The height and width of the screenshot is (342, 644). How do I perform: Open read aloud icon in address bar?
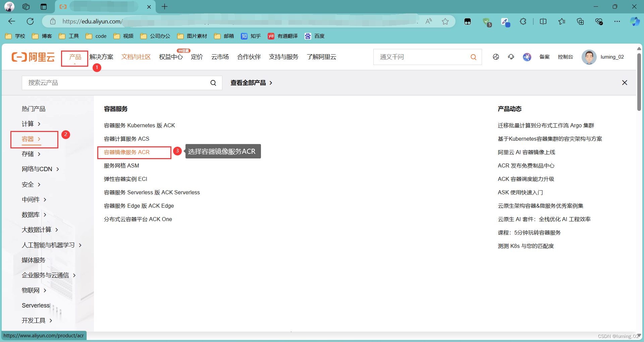429,21
